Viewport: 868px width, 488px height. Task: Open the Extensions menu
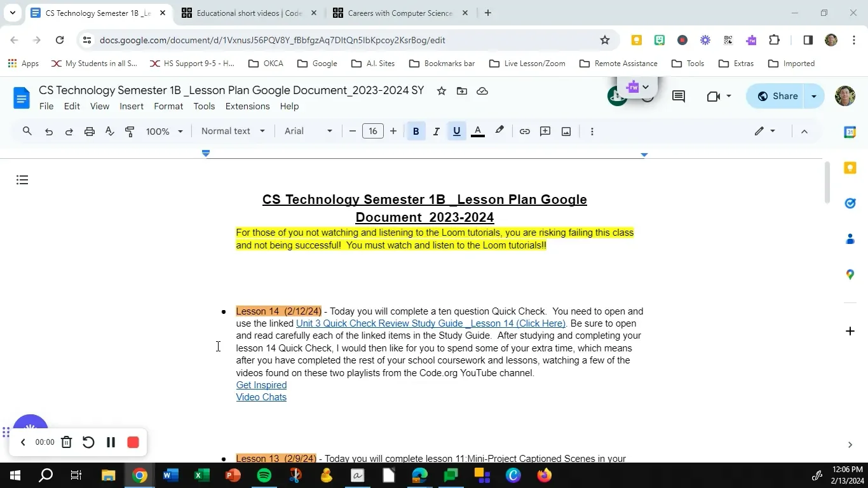pyautogui.click(x=247, y=106)
